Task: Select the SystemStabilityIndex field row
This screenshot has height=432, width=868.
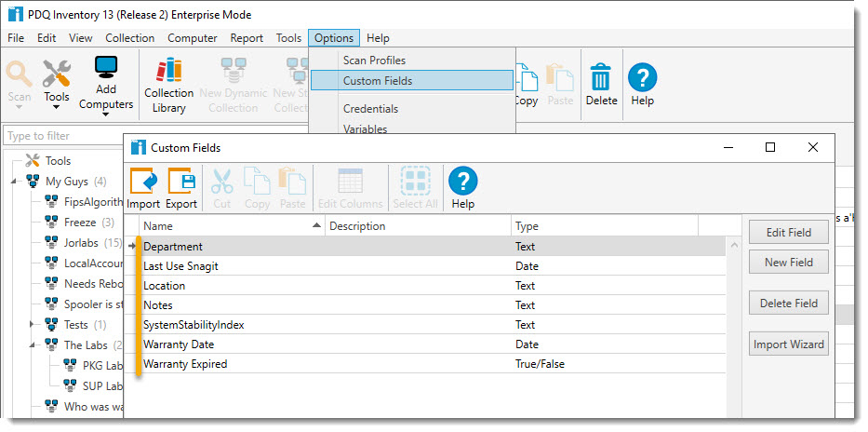Action: 425,325
